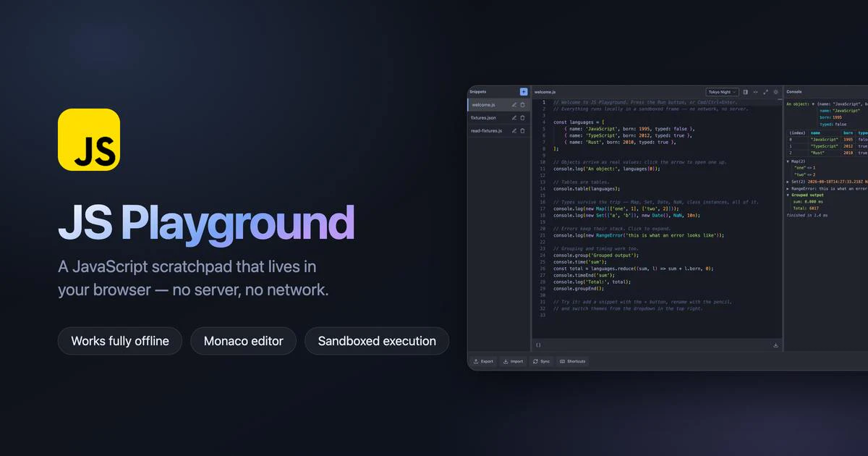Click code line 'console.table(languages);'

[x=587, y=188]
